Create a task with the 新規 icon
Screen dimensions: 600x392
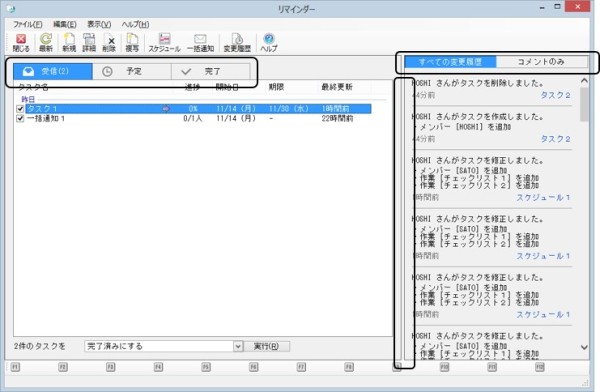point(69,42)
